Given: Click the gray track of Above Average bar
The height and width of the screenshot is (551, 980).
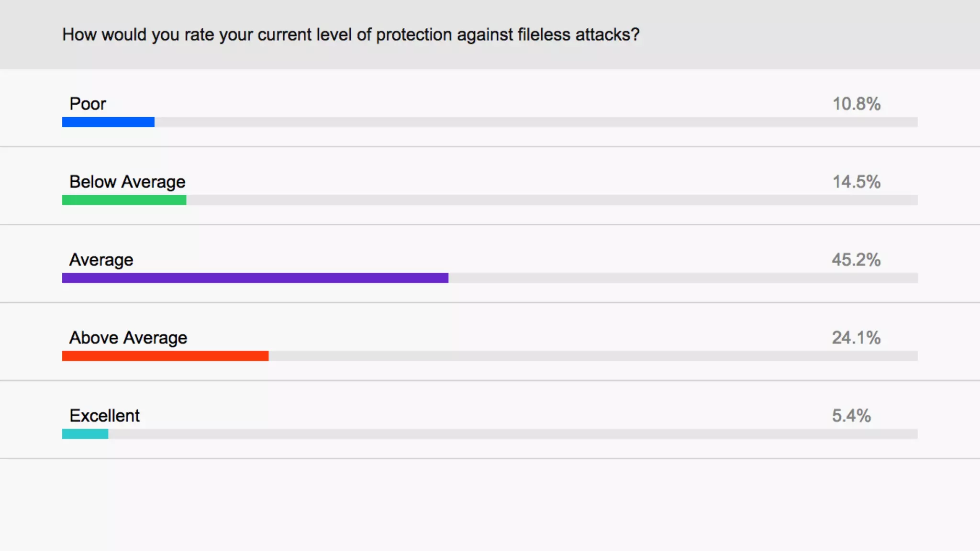Looking at the screenshot, I should [x=593, y=356].
